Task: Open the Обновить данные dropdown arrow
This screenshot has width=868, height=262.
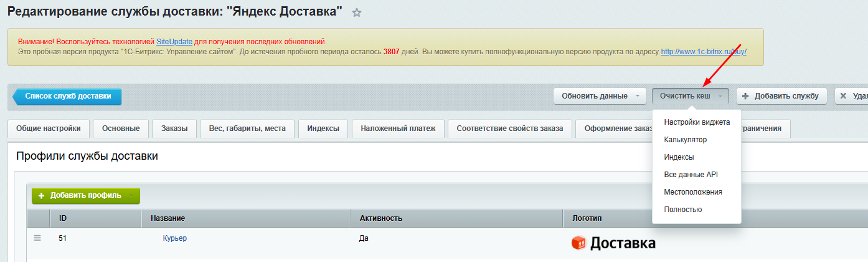Action: coord(637,96)
